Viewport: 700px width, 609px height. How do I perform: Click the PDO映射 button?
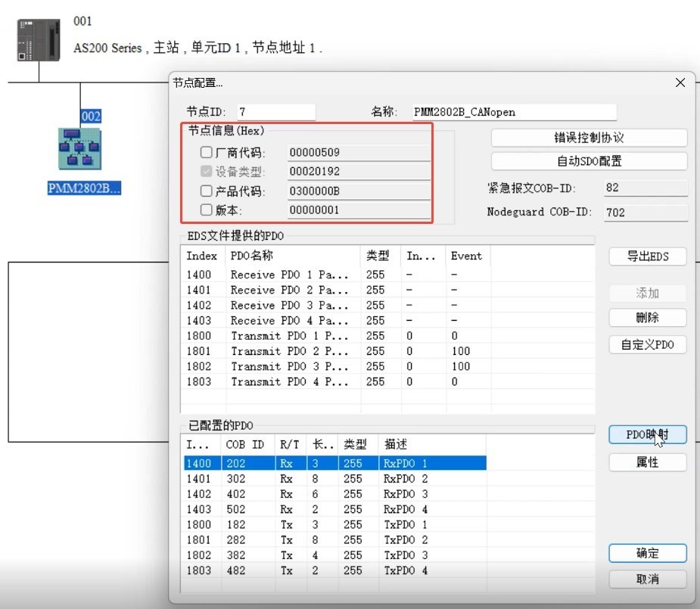tap(647, 434)
